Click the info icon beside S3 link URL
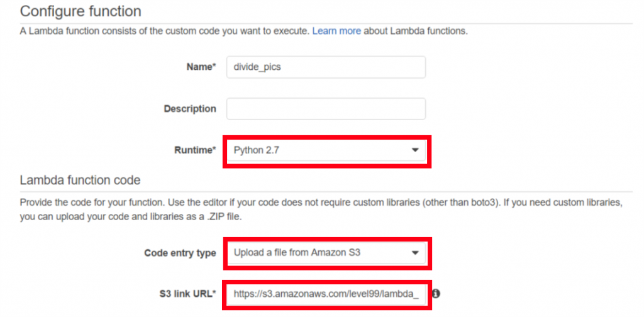The height and width of the screenshot is (317, 644). 436,294
